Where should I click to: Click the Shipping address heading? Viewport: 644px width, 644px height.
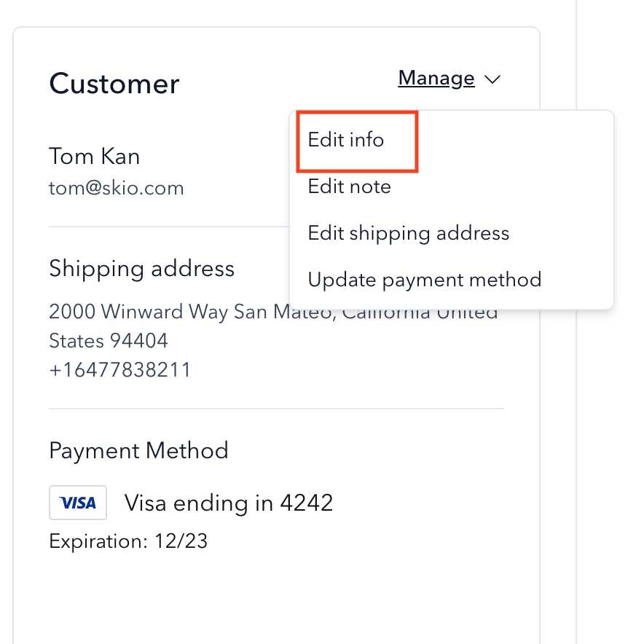click(142, 269)
